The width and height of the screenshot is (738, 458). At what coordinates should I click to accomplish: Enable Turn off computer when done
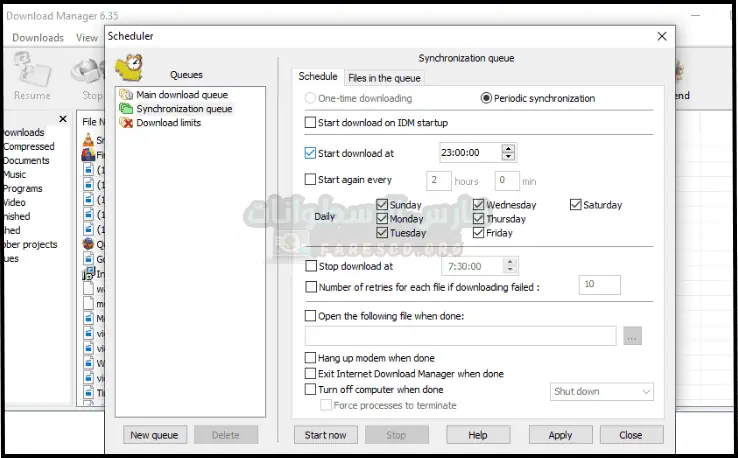click(310, 389)
